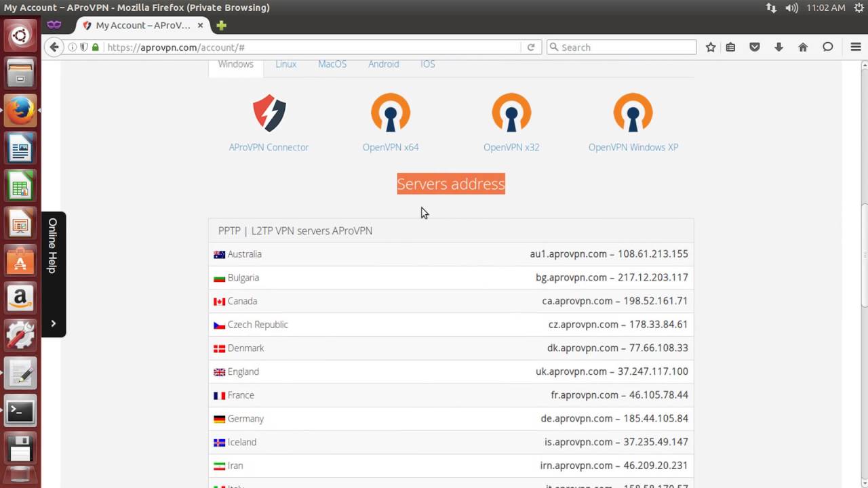868x488 pixels.
Task: Open the Downloads arrow in toolbar
Action: click(x=778, y=47)
